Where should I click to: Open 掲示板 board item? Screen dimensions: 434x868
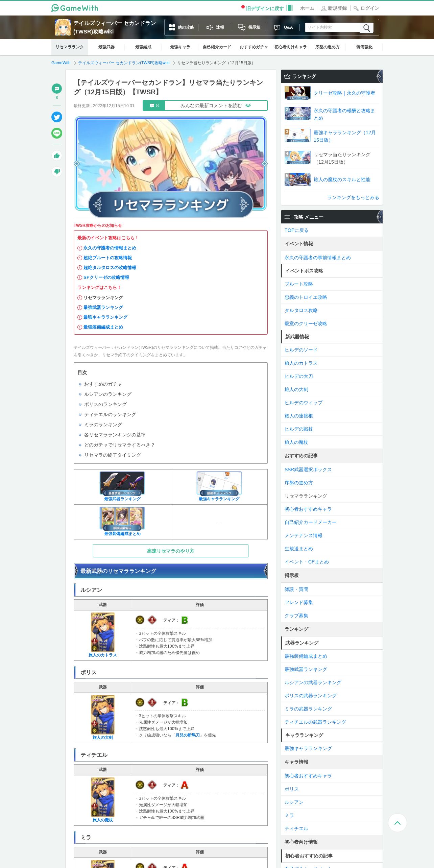click(249, 27)
